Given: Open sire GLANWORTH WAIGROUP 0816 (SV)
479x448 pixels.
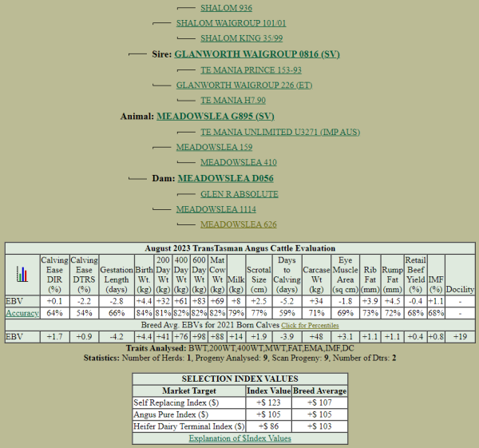Looking at the screenshot, I should [257, 54].
